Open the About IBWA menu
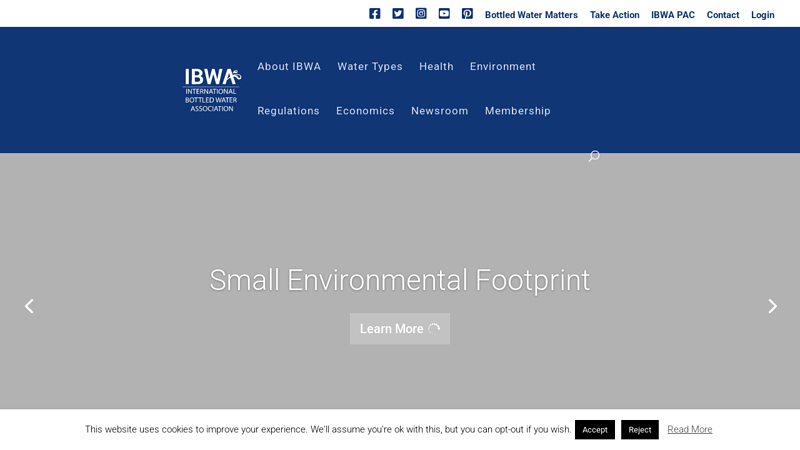 click(x=289, y=66)
